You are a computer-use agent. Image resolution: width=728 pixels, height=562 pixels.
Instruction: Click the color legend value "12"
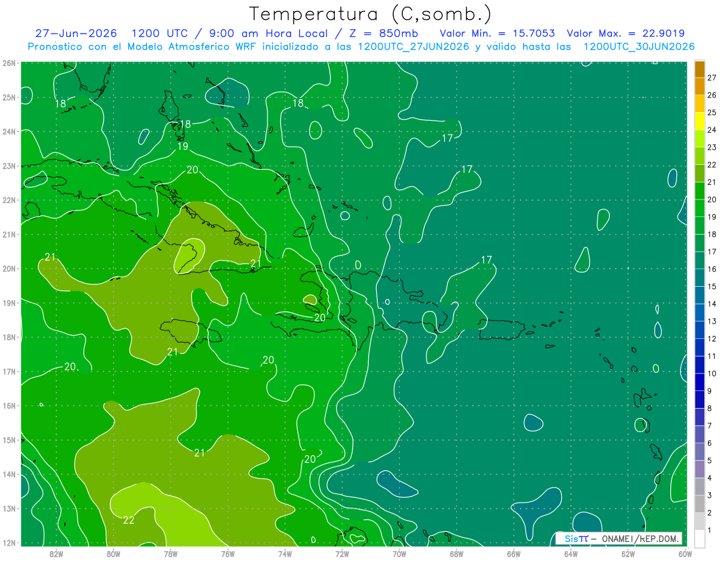[712, 338]
